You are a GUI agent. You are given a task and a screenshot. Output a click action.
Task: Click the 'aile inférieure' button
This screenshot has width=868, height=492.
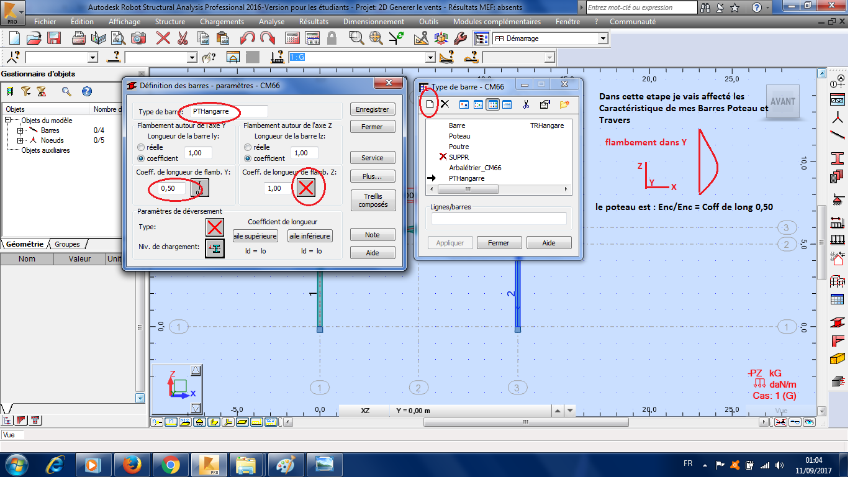(310, 236)
